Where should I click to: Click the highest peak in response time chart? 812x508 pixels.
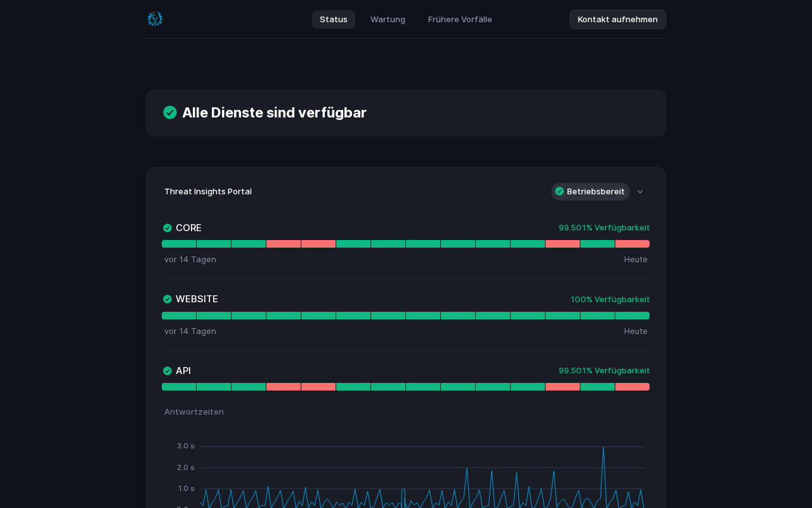pyautogui.click(x=603, y=448)
